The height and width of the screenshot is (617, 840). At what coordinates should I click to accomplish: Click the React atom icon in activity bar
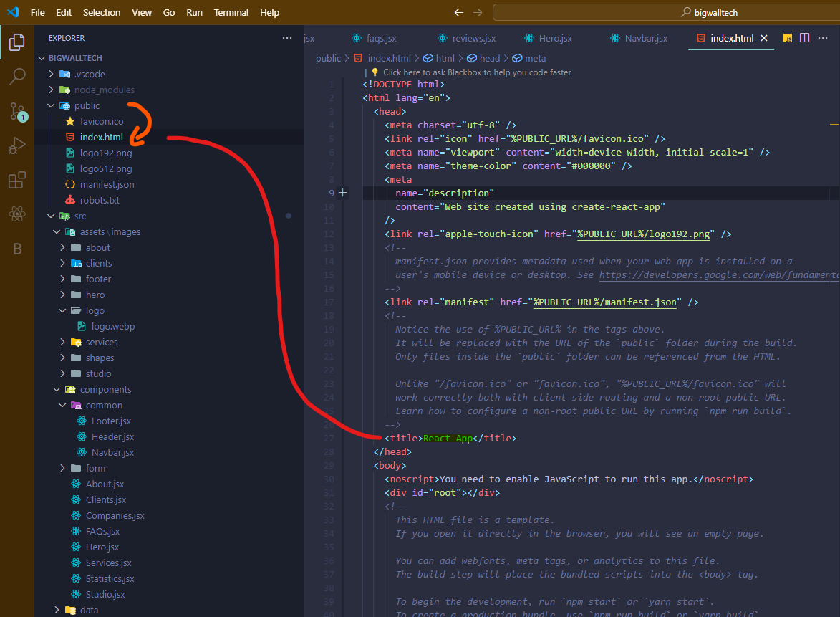pos(17,214)
